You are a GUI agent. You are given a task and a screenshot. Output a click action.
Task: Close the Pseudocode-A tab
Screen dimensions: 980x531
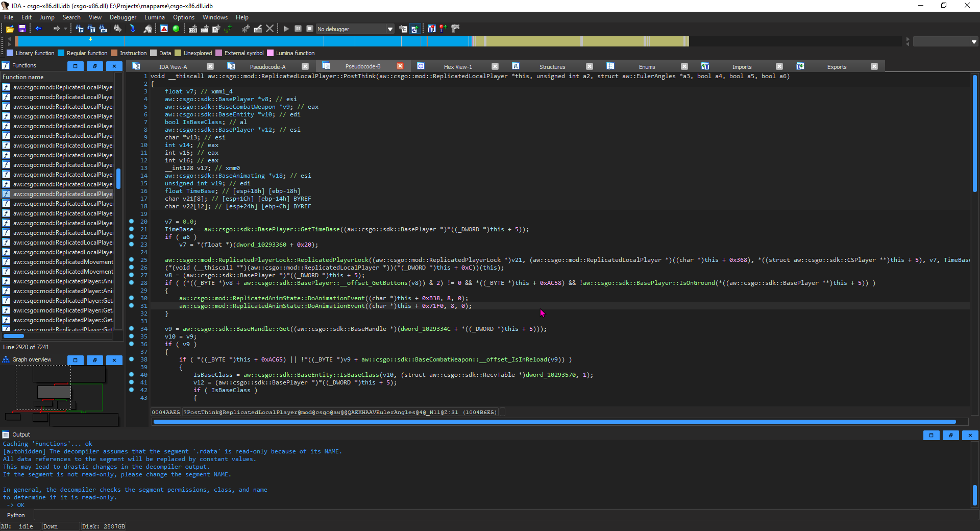click(305, 66)
